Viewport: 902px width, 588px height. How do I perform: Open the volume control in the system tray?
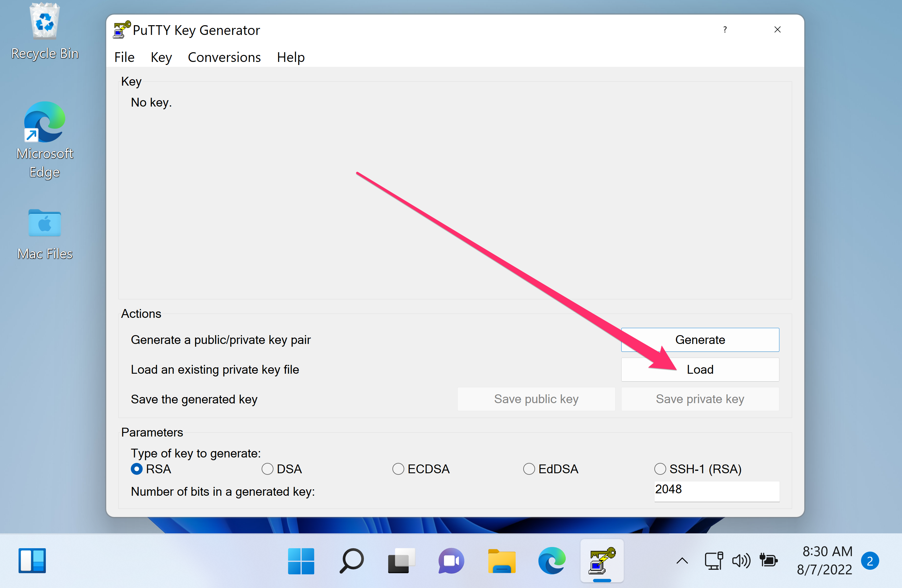pyautogui.click(x=741, y=560)
